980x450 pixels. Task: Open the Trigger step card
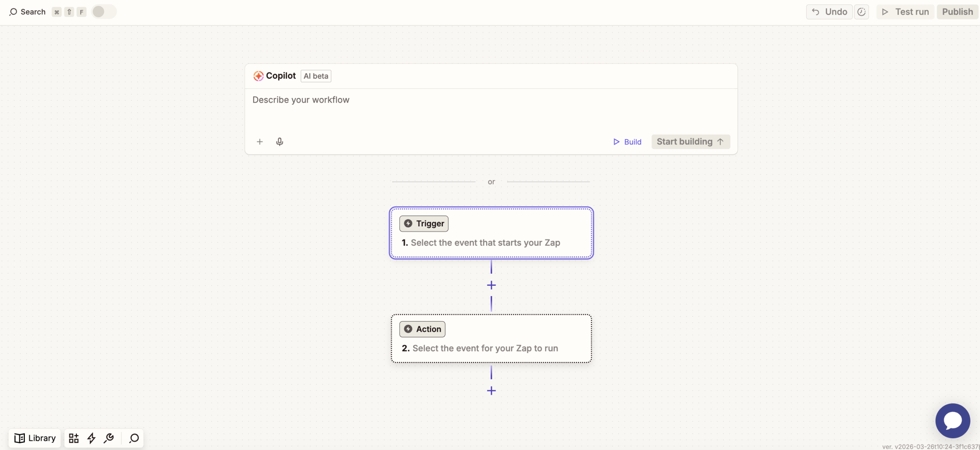tap(491, 233)
